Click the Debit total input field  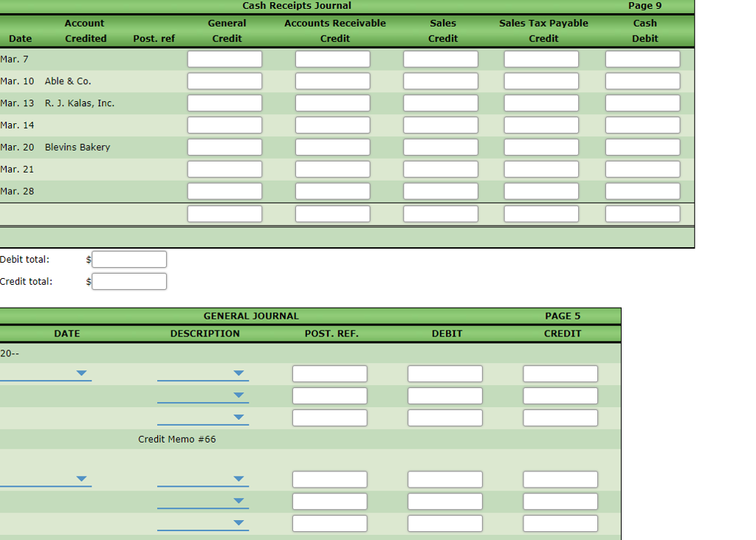(x=128, y=259)
